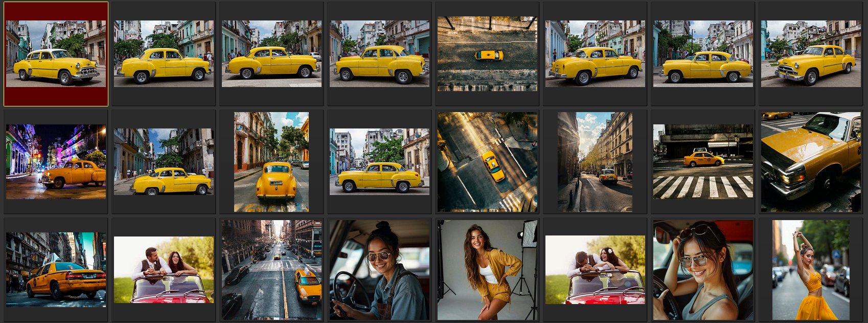Select aerial taxi at sunlit diagonal intersection

tap(487, 162)
